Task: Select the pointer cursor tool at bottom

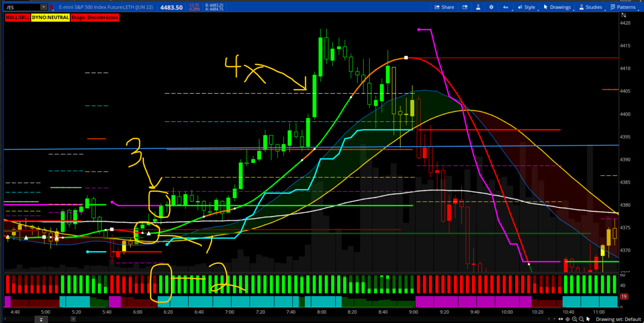Action: click(588, 319)
